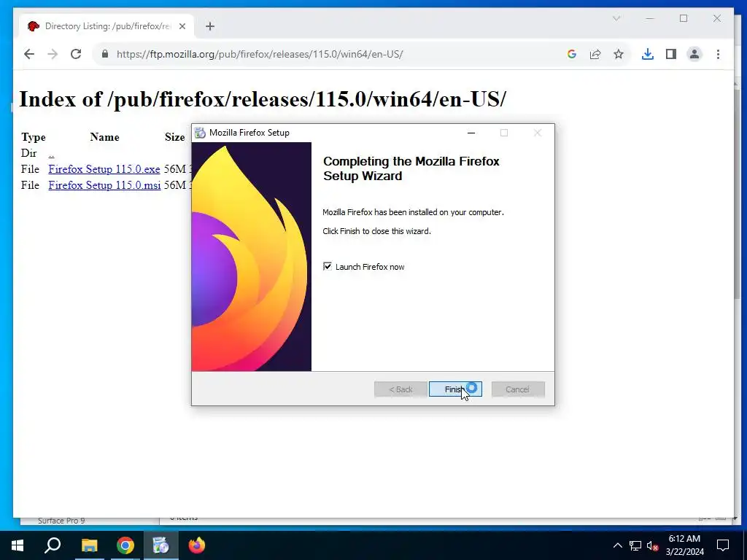Open the taskbar clock and date

684,545
